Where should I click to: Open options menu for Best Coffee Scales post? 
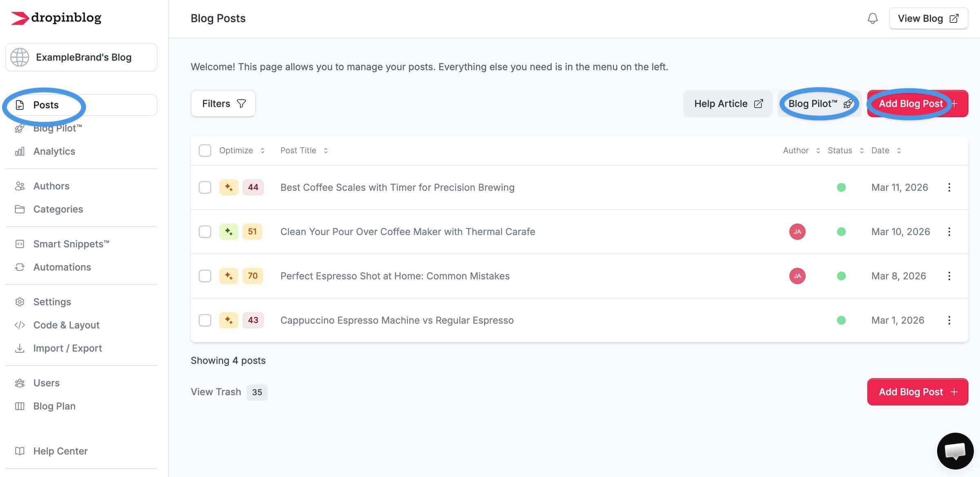pos(949,187)
